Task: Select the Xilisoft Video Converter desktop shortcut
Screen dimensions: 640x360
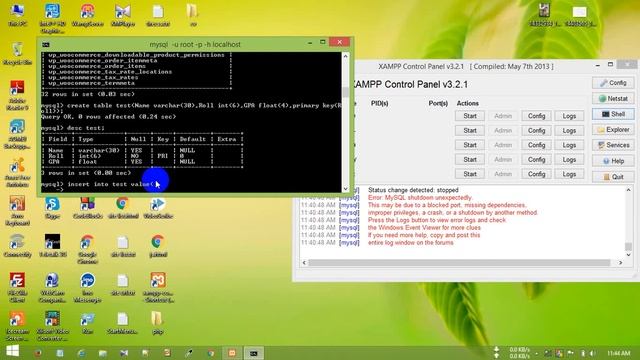Action: click(52, 326)
